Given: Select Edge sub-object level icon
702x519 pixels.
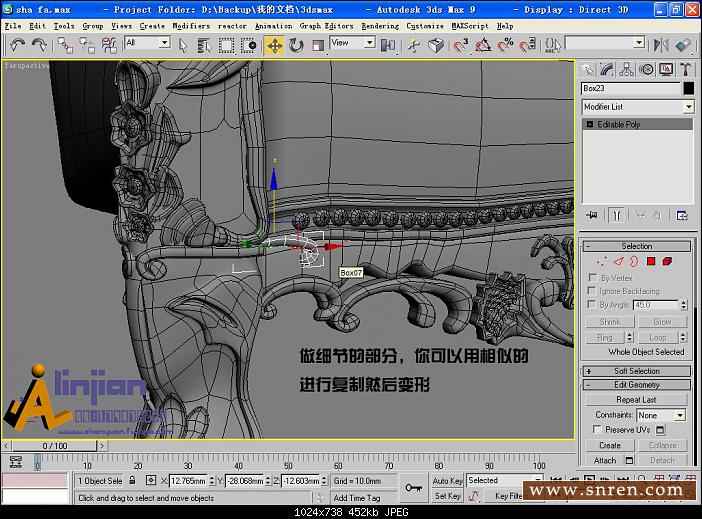Looking at the screenshot, I should tap(618, 262).
